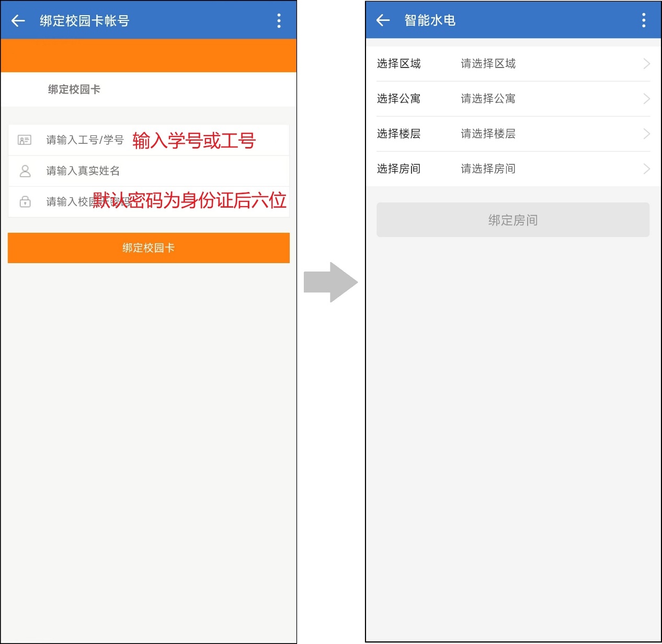Image resolution: width=662 pixels, height=644 pixels.
Task: Expand the 选择公寓 chevron
Action: point(646,99)
